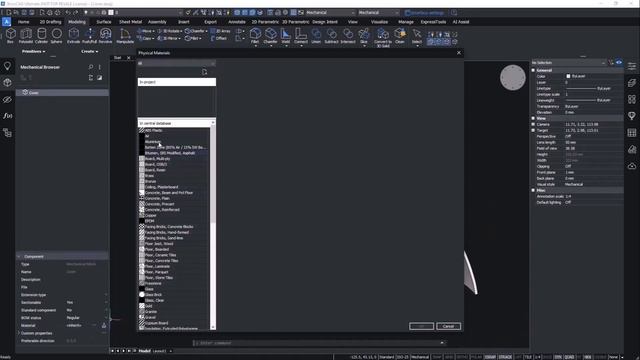Click the ByLayer color swatch in Properties

tap(568, 76)
